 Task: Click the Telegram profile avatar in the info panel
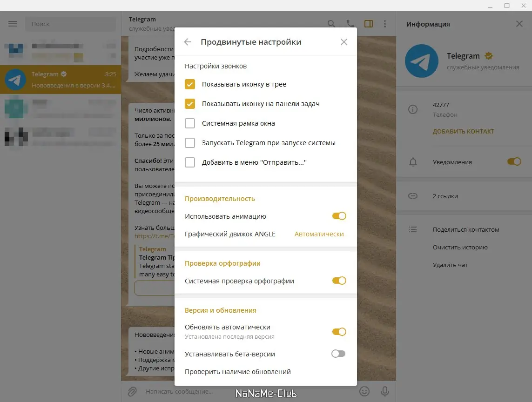click(x=421, y=61)
